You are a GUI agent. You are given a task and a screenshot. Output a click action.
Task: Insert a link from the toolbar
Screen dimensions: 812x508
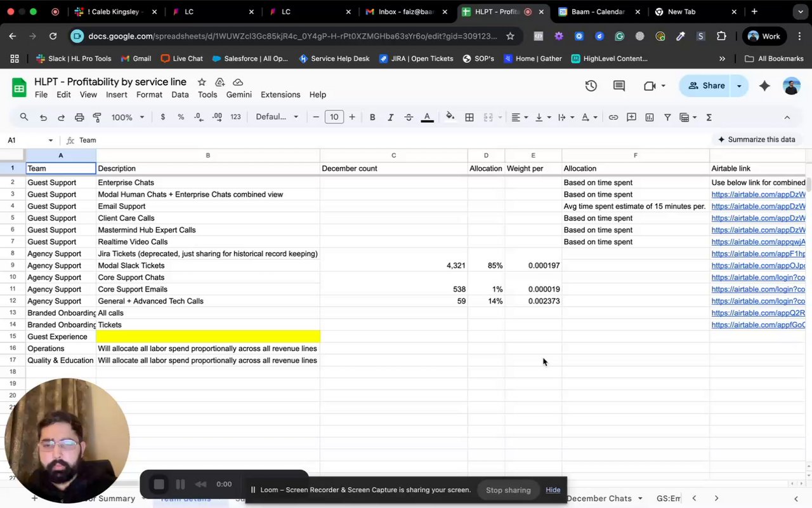[x=613, y=117]
